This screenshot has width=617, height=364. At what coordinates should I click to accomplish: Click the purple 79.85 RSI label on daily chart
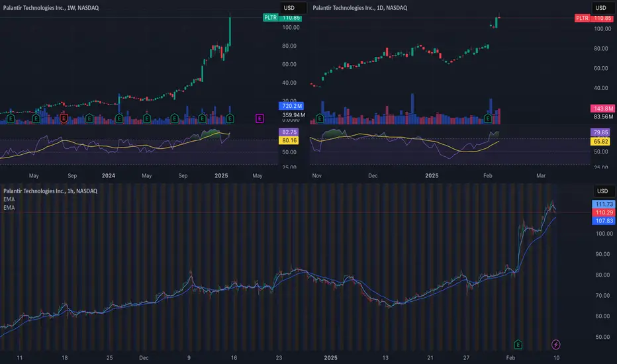[x=600, y=132]
